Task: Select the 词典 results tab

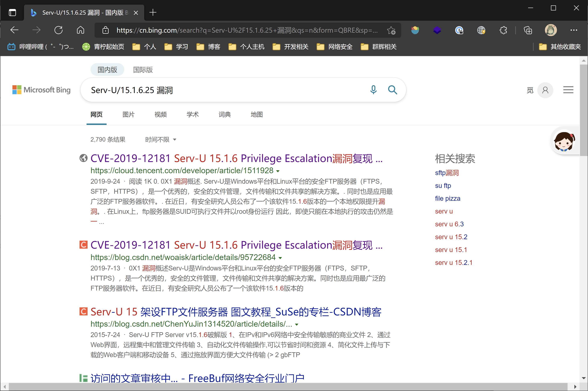Action: [x=225, y=114]
